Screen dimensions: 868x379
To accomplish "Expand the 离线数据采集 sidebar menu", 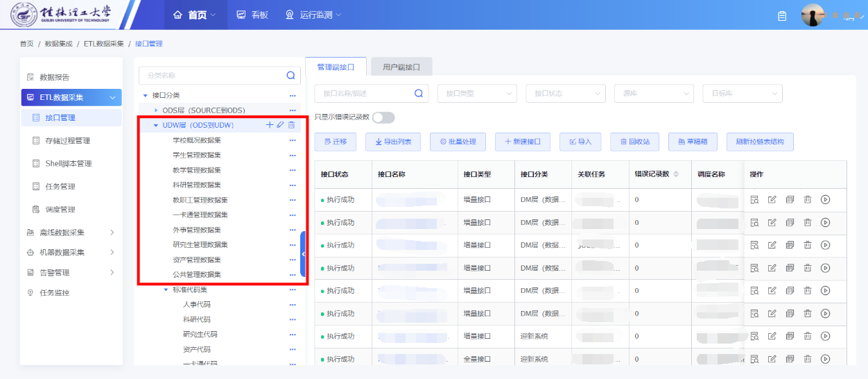I will [x=71, y=233].
